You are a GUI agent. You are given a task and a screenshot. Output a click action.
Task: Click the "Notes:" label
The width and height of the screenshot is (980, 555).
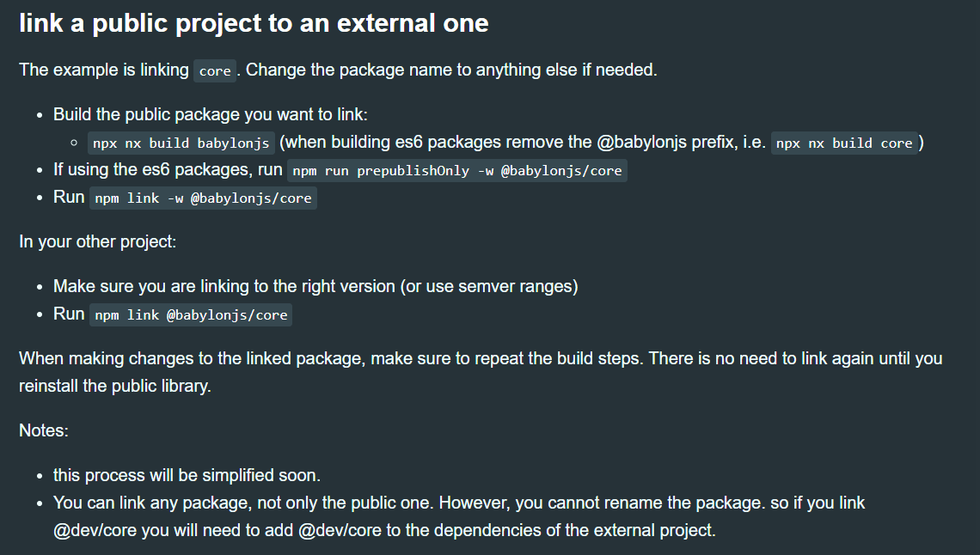tap(44, 430)
